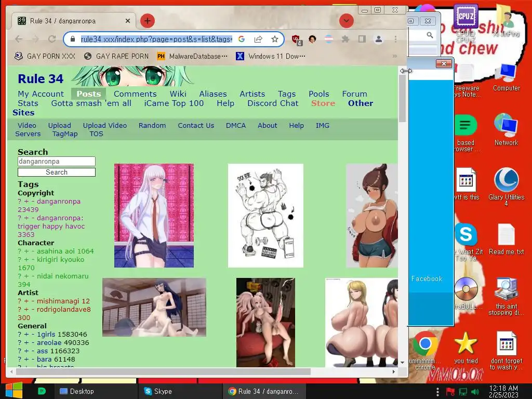532x399 pixels.
Task: Click the page scrollbar down arrow
Action: point(403,362)
